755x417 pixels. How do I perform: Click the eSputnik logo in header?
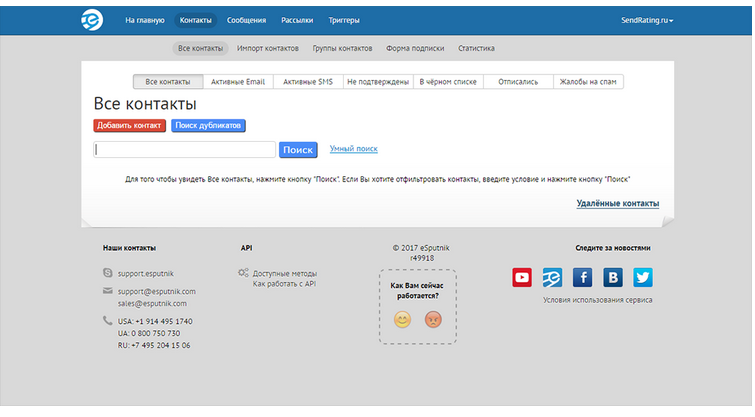coord(92,20)
